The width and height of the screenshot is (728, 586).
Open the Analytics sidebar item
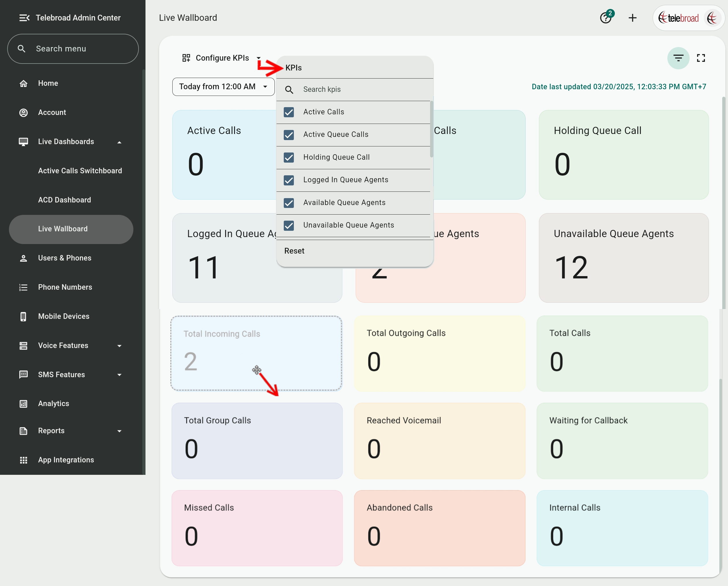pos(53,403)
